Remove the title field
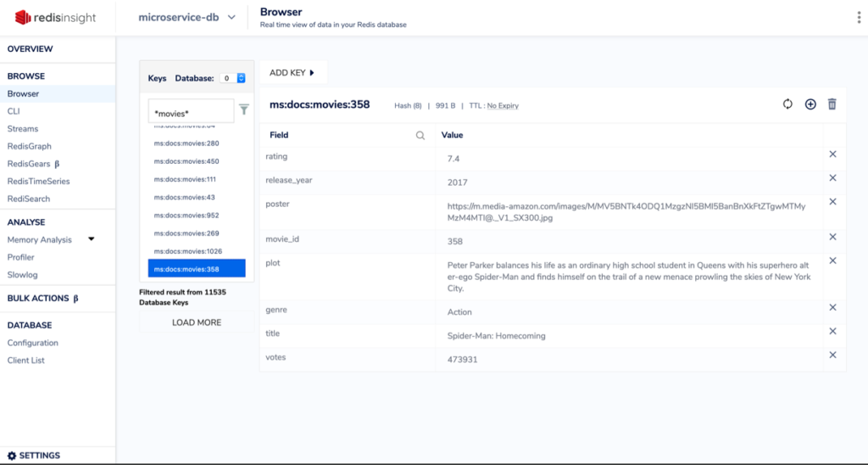868x465 pixels. tap(832, 331)
